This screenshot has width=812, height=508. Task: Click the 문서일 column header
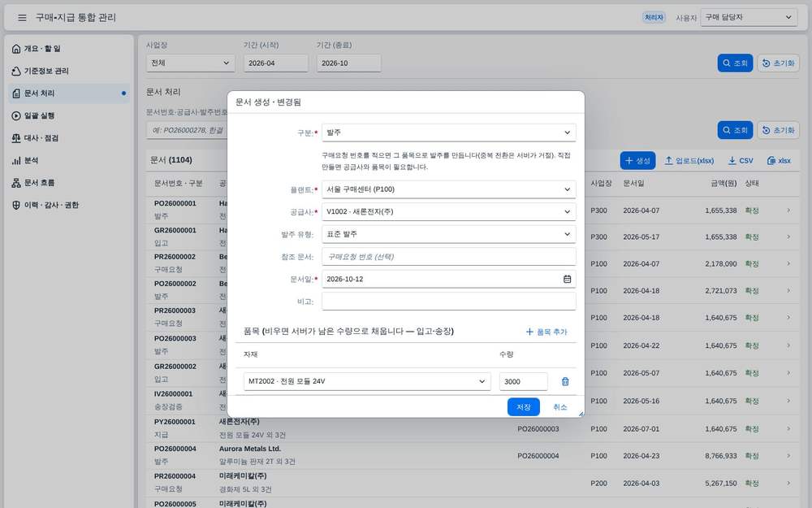(633, 183)
